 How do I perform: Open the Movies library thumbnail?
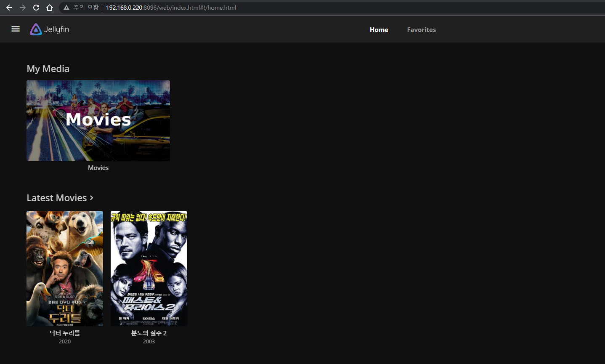(98, 121)
